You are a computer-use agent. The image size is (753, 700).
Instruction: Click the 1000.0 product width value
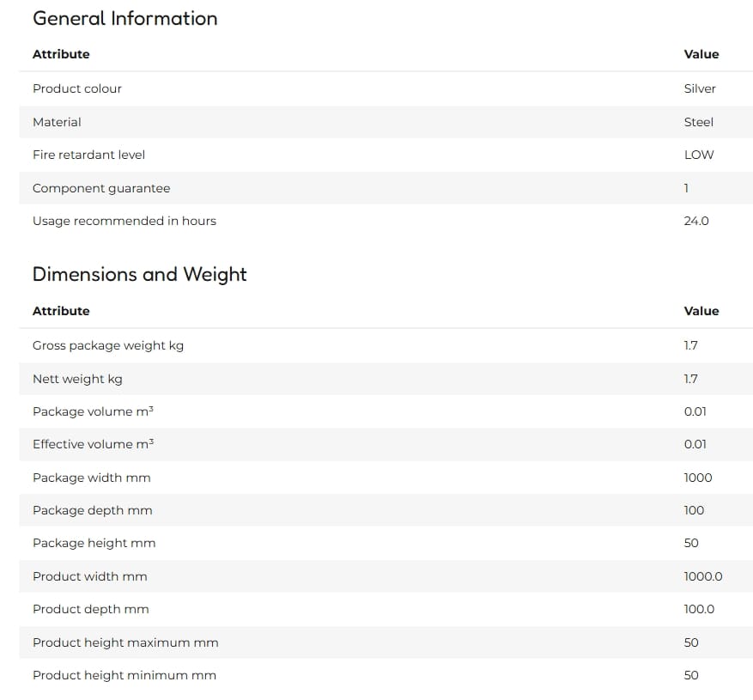[703, 576]
